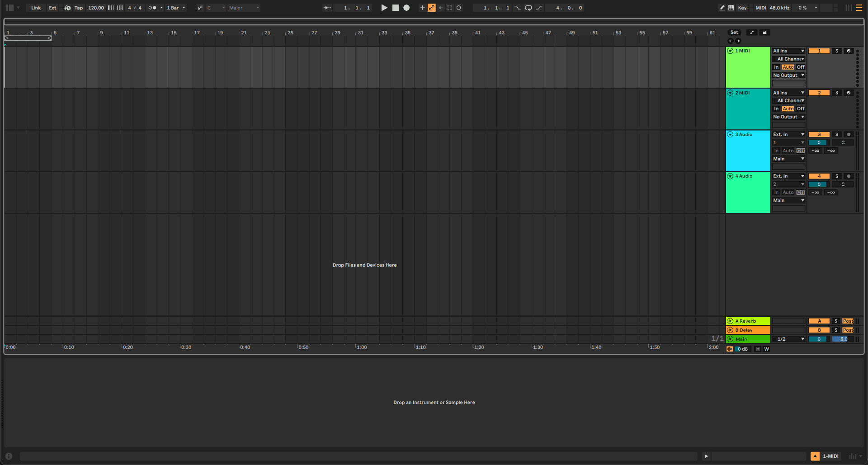Toggle the 3 Audio track activator
This screenshot has width=868, height=465.
click(x=819, y=134)
